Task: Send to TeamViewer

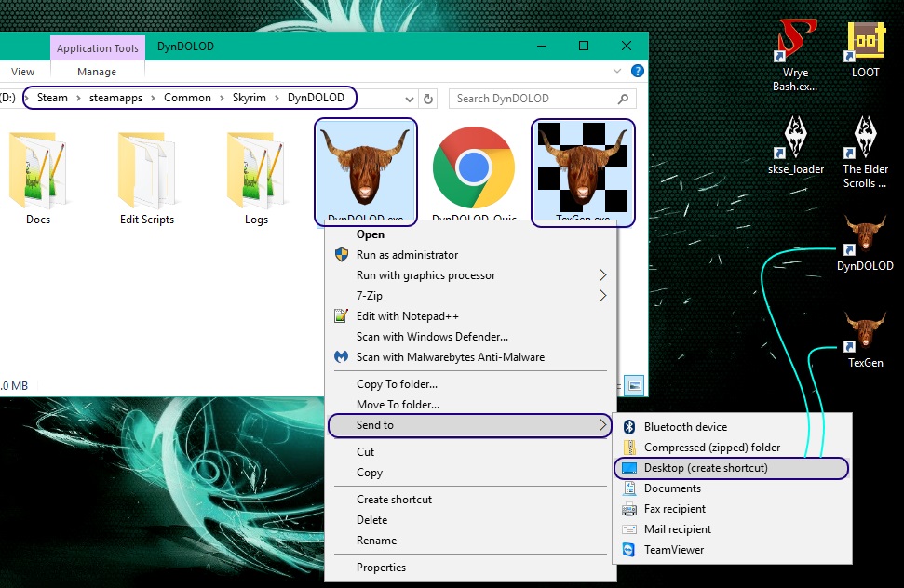Action: coord(733,550)
